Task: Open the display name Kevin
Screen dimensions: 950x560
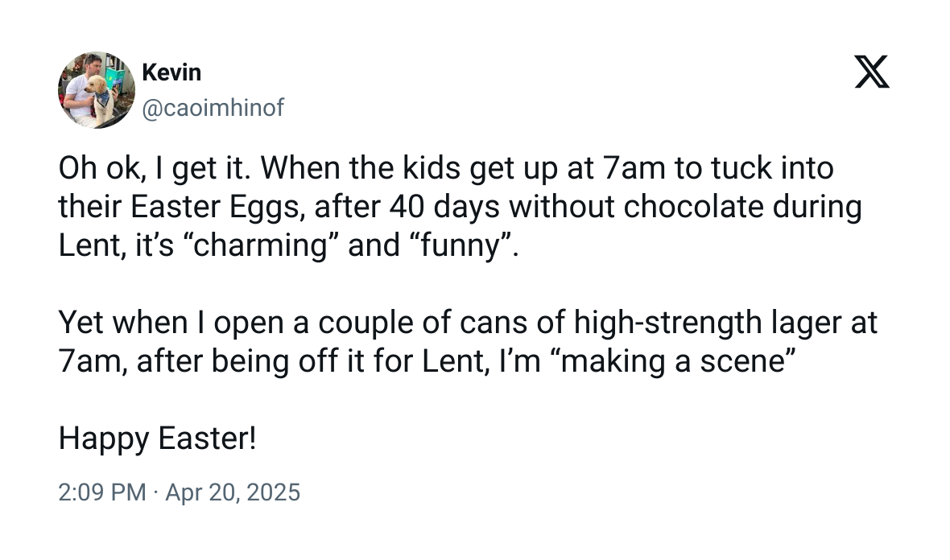Action: [x=171, y=72]
